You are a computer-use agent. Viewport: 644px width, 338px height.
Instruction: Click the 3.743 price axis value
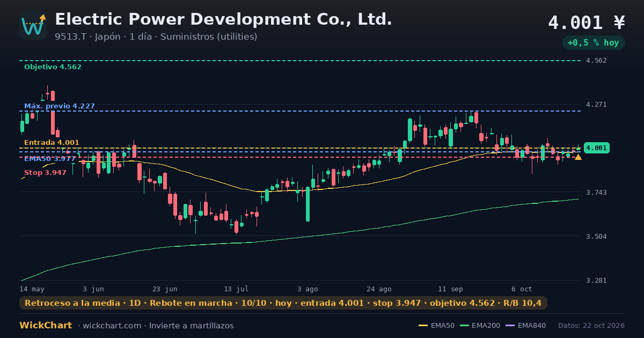pyautogui.click(x=596, y=193)
